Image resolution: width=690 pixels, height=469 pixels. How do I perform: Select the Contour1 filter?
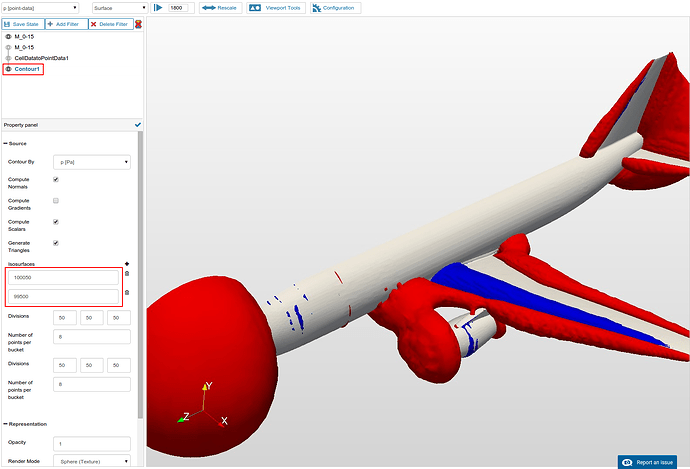point(27,69)
